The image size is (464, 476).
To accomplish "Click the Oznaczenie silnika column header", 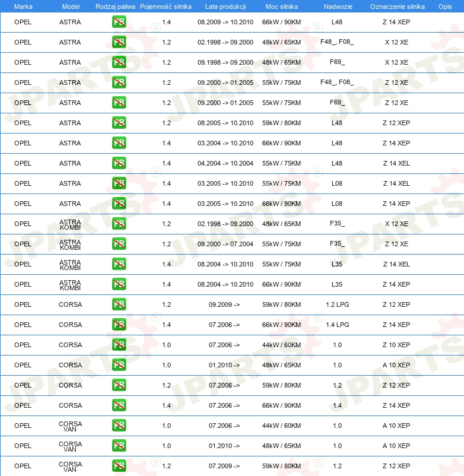I will coord(397,6).
